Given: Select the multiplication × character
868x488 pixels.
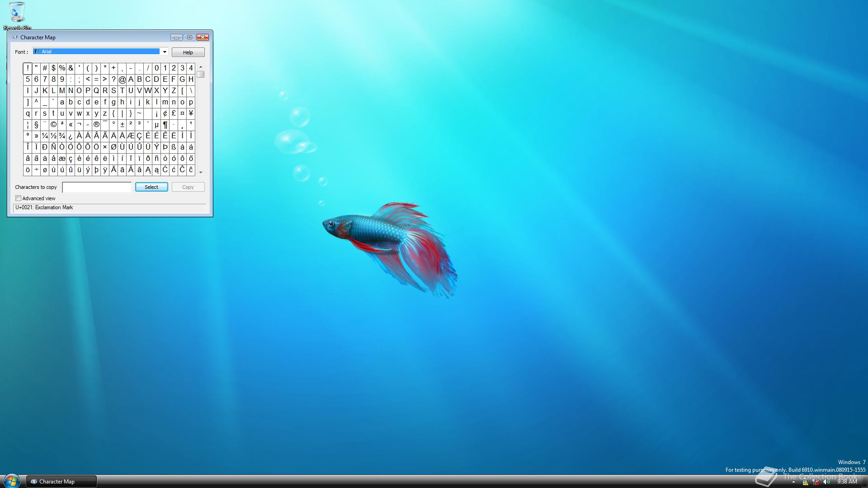Looking at the screenshot, I should point(105,147).
